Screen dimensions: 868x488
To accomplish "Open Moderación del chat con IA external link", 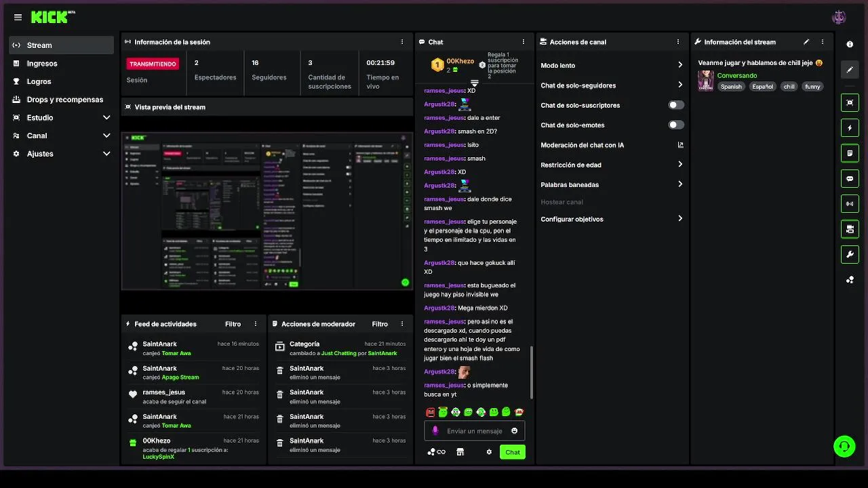I will tap(680, 145).
